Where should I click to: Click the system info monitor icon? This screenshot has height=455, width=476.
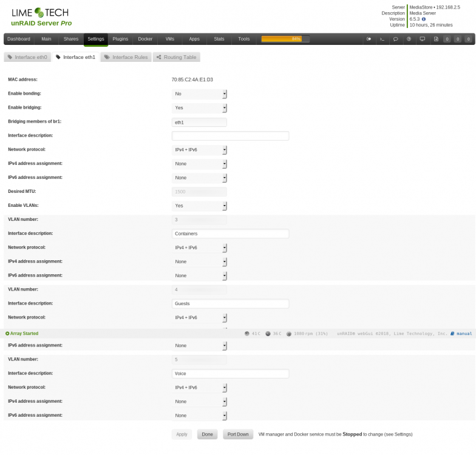coord(423,39)
